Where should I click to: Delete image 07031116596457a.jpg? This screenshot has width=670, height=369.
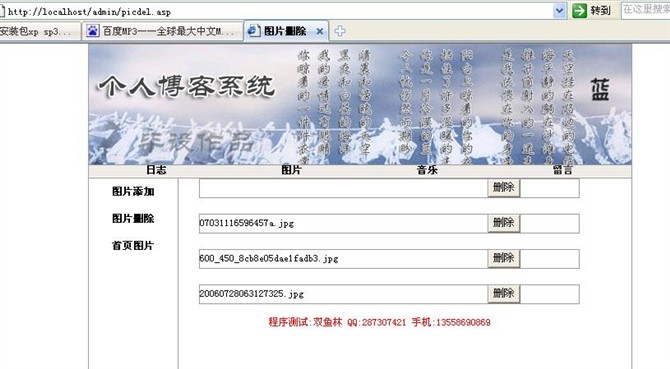pos(504,223)
